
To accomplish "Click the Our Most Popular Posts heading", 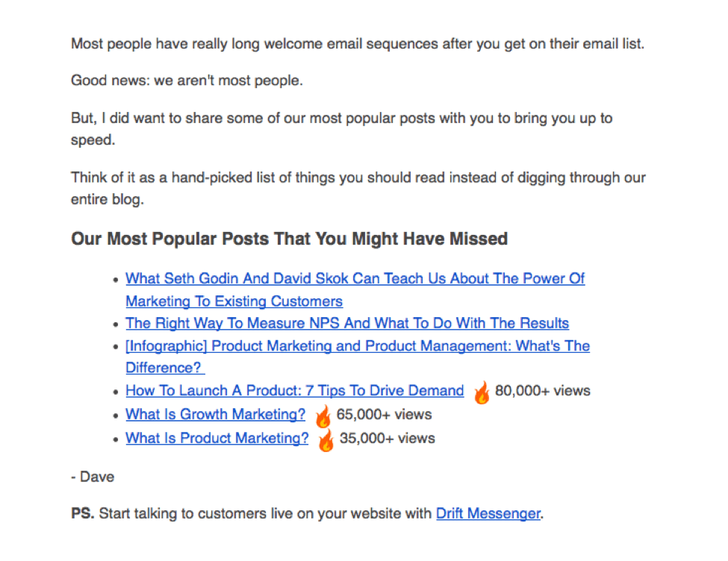I will (x=289, y=239).
